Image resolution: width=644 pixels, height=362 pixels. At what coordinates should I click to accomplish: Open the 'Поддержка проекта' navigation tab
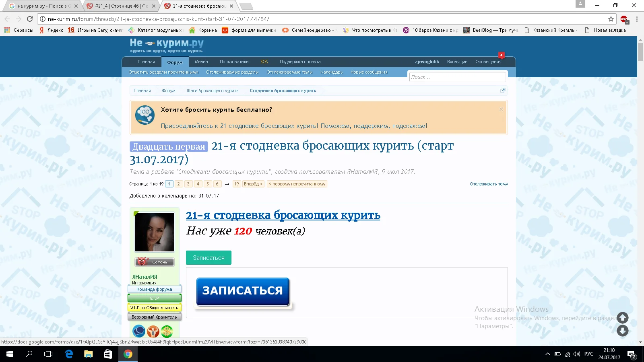pyautogui.click(x=300, y=62)
